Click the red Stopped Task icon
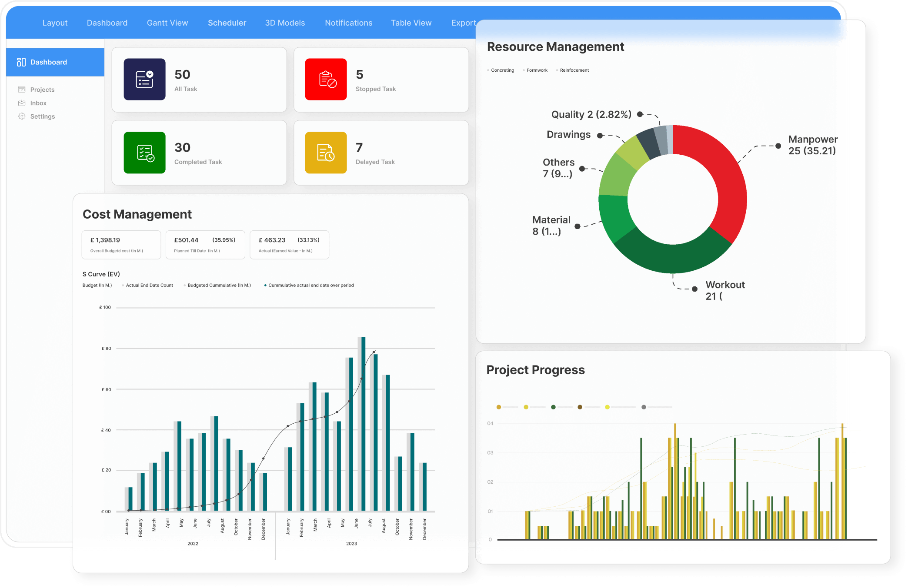This screenshot has height=588, width=908. coord(326,79)
